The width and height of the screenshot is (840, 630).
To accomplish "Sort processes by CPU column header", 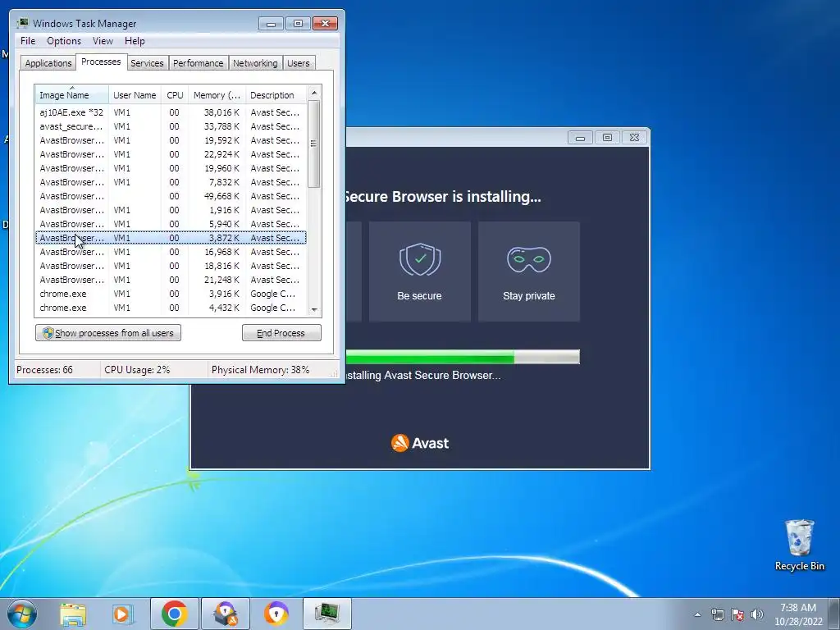I will pyautogui.click(x=175, y=95).
